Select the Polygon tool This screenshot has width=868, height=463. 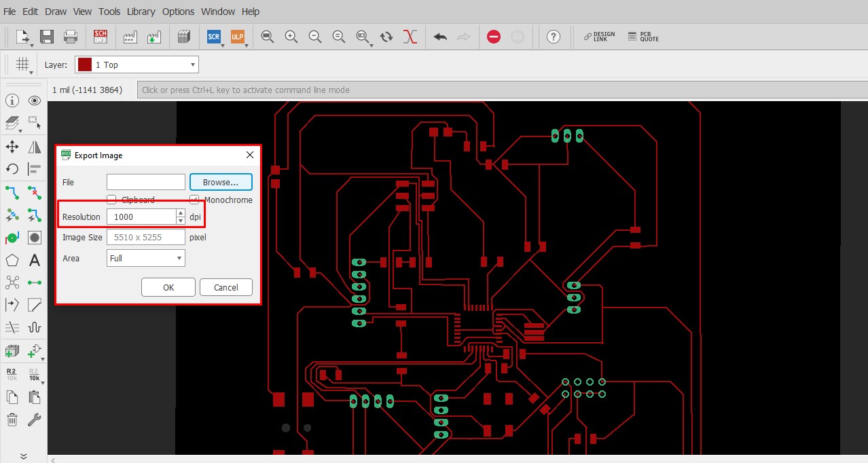pos(12,260)
